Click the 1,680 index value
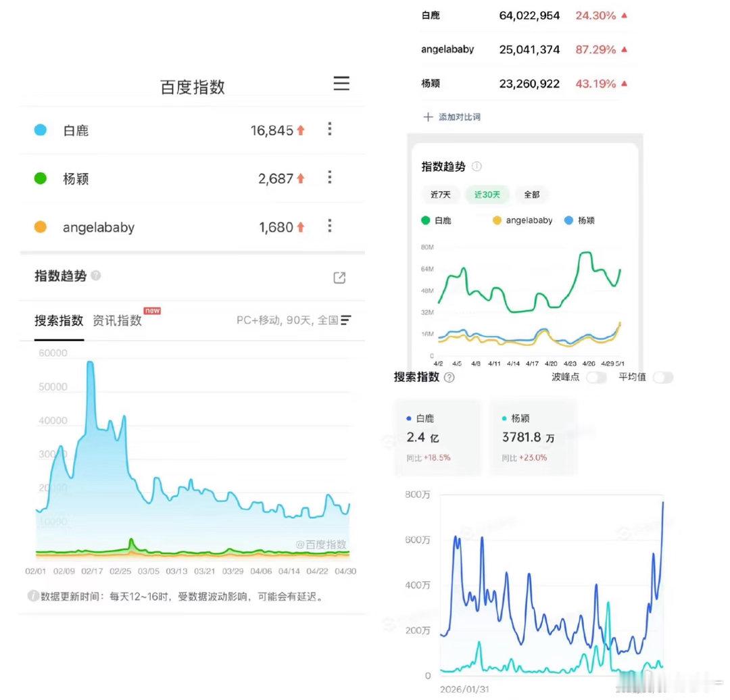The width and height of the screenshot is (730, 700). point(276,227)
